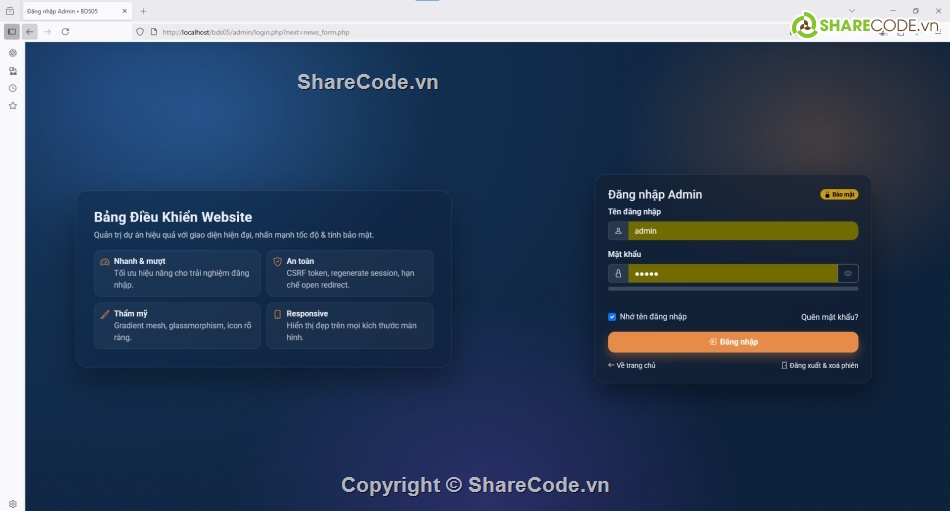Click Đăng xuất & xoá phiên link

pyautogui.click(x=820, y=366)
